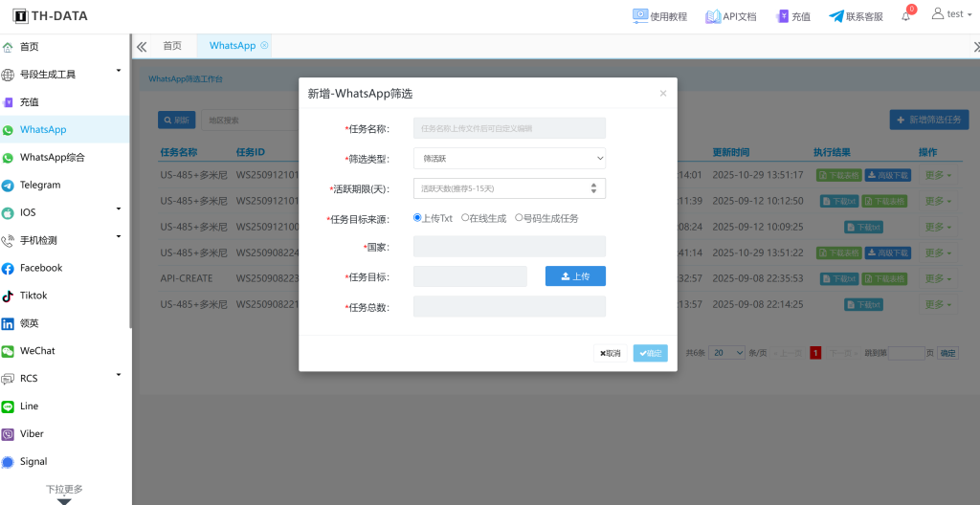Click the 充值 icon in top bar
Viewport: 980px width, 505px height.
point(783,17)
